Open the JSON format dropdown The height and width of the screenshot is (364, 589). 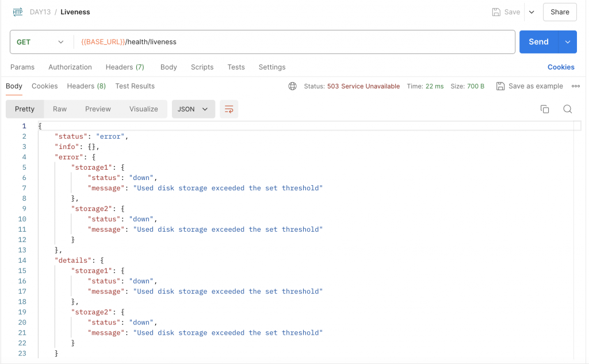[x=193, y=109]
